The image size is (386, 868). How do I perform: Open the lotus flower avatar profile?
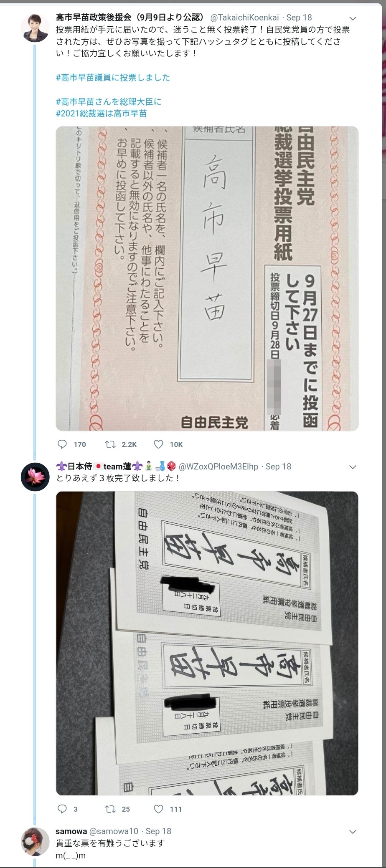pos(35,477)
